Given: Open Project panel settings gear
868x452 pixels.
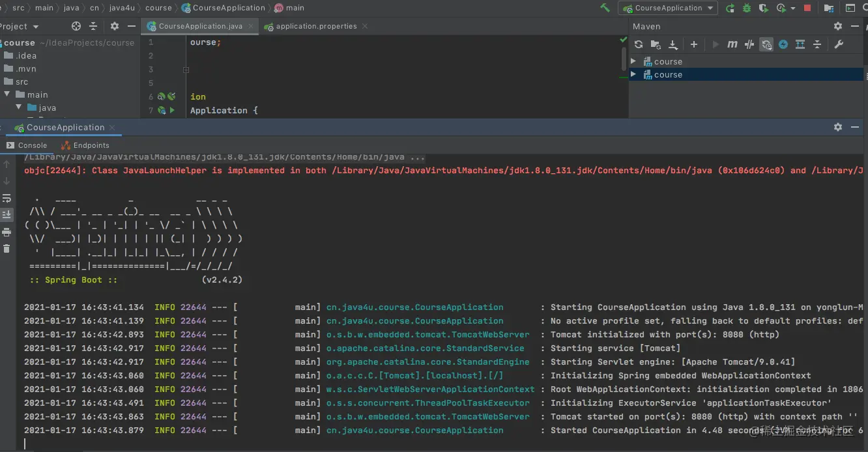Looking at the screenshot, I should [x=114, y=26].
